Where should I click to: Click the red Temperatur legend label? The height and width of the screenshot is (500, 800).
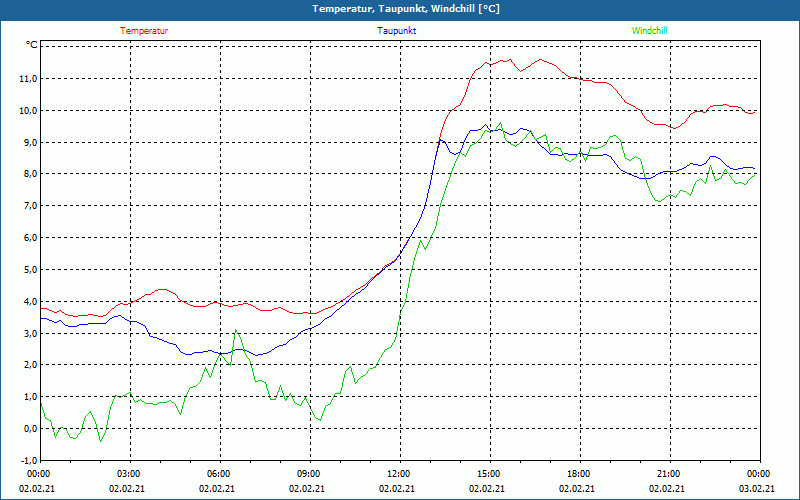pyautogui.click(x=144, y=31)
